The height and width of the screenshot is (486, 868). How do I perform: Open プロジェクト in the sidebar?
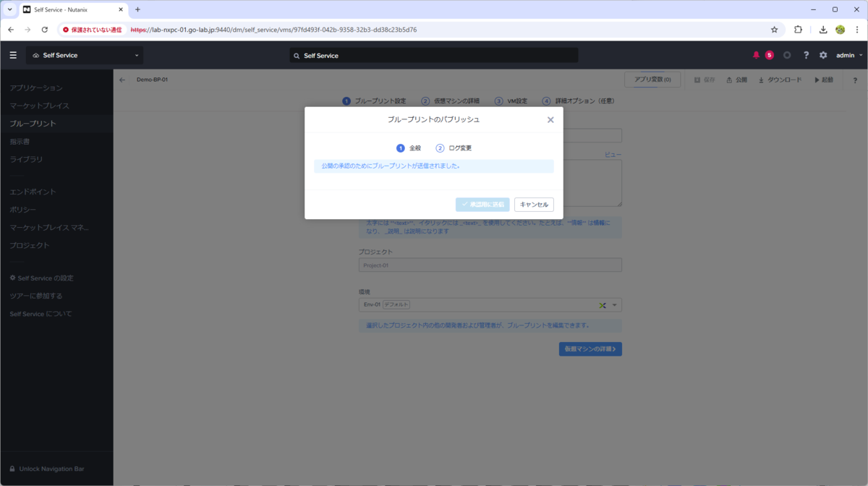(x=30, y=245)
